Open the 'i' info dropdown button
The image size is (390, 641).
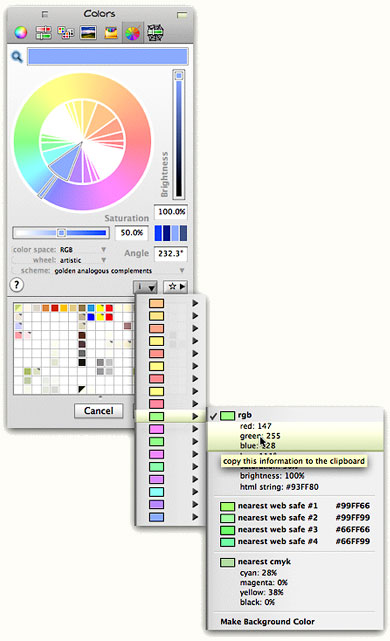pos(145,287)
